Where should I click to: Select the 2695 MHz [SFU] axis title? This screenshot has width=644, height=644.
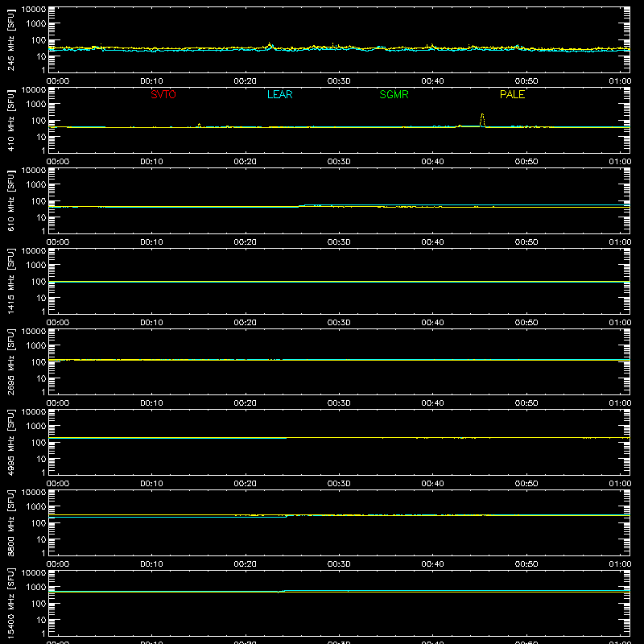tap(10, 361)
